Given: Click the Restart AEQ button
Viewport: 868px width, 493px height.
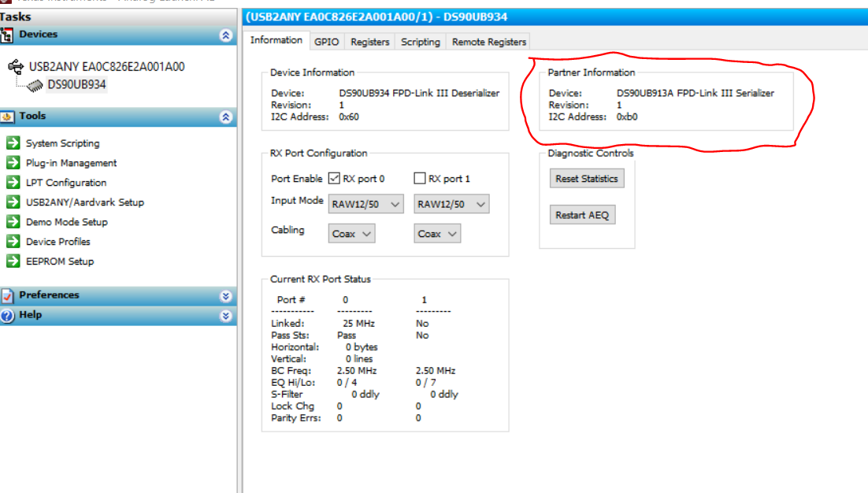Looking at the screenshot, I should tap(582, 215).
